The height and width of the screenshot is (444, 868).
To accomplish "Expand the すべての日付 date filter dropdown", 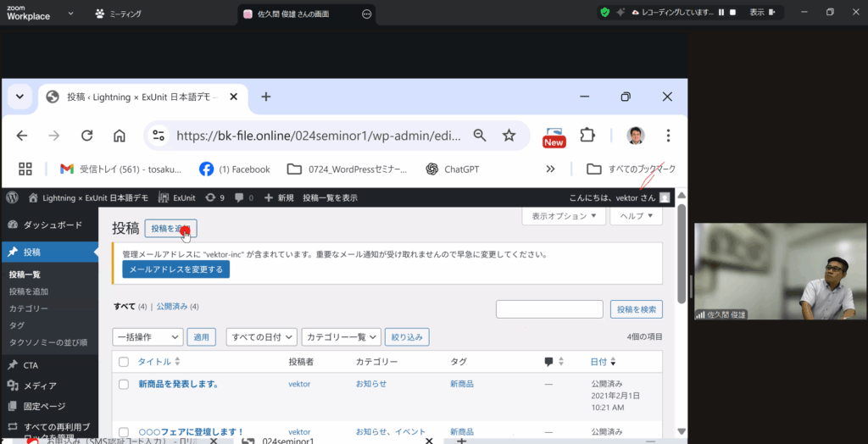I will 261,337.
